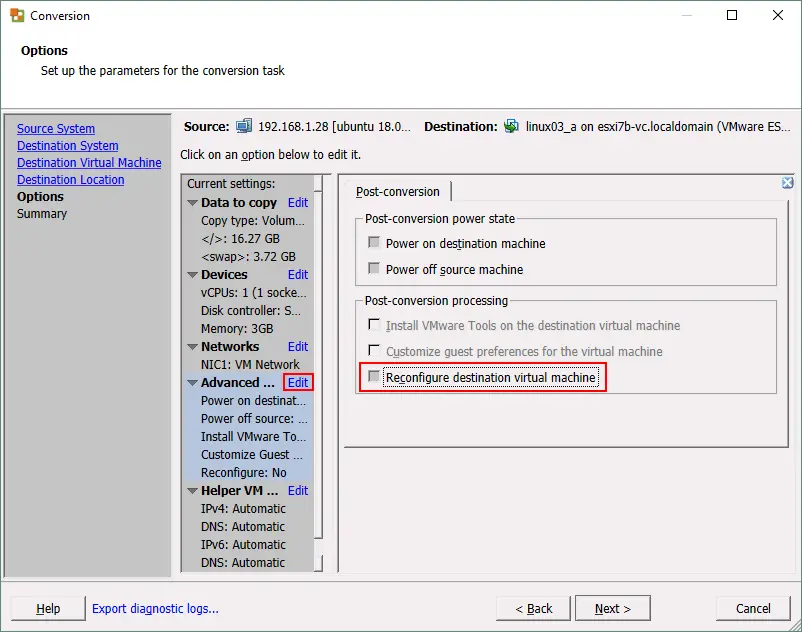
Task: Edit the Helper VM network settings
Action: [x=298, y=490]
